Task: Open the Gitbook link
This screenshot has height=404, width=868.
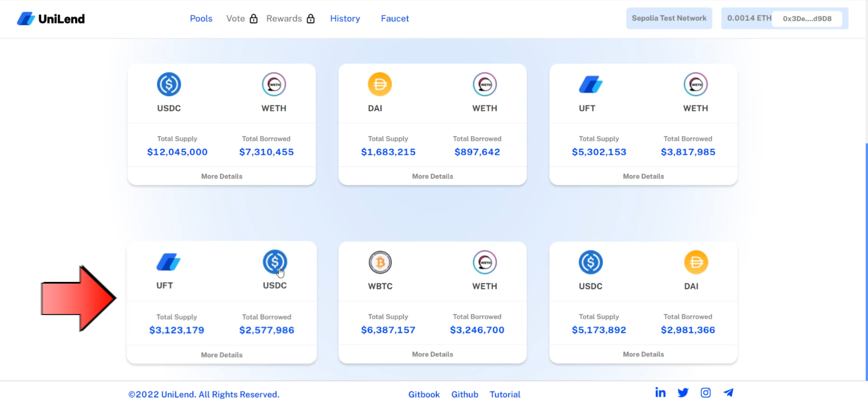Action: point(424,394)
